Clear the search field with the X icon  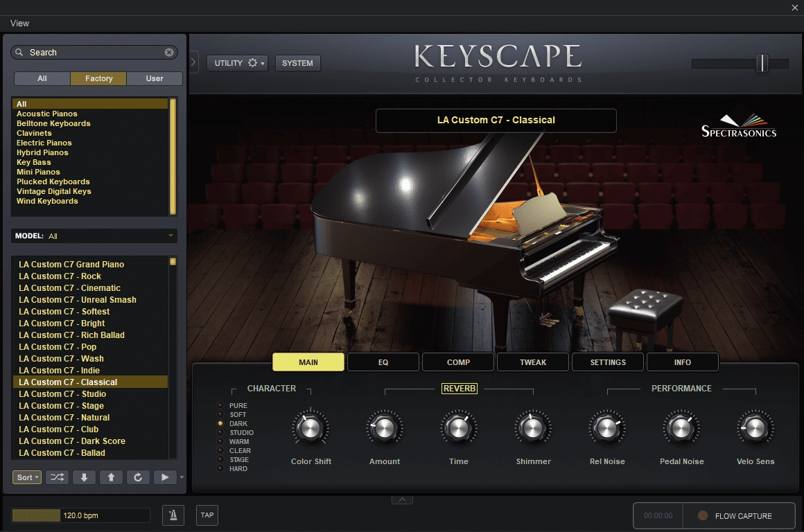(x=168, y=52)
